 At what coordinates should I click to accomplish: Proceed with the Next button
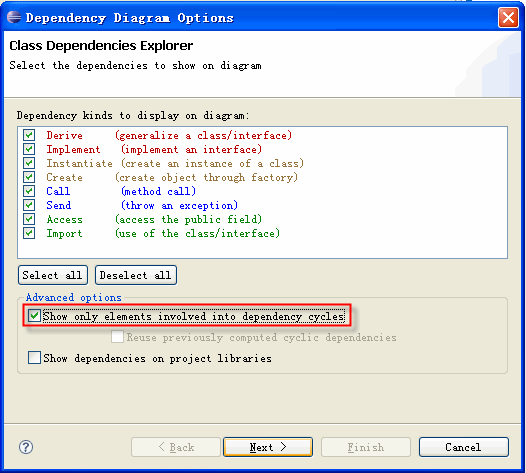(268, 447)
